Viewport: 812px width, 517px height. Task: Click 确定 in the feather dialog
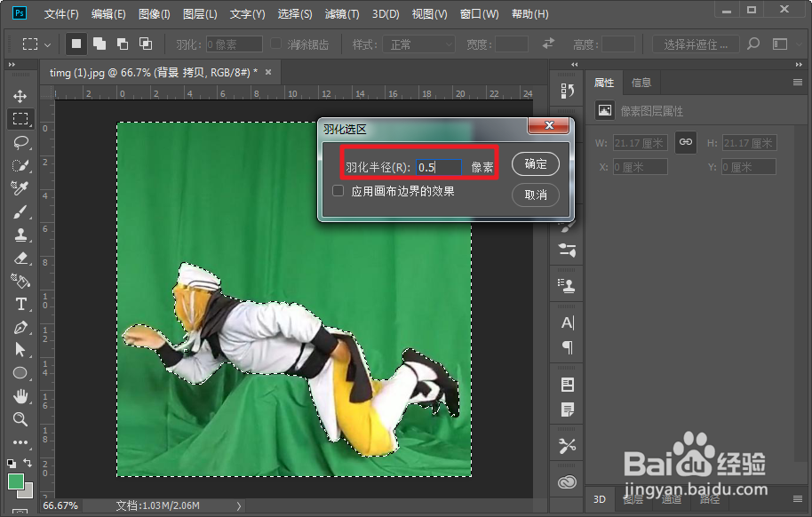tap(536, 163)
